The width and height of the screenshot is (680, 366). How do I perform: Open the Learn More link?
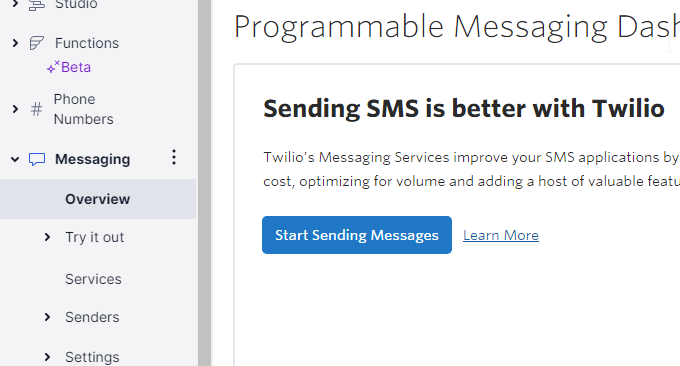point(501,235)
